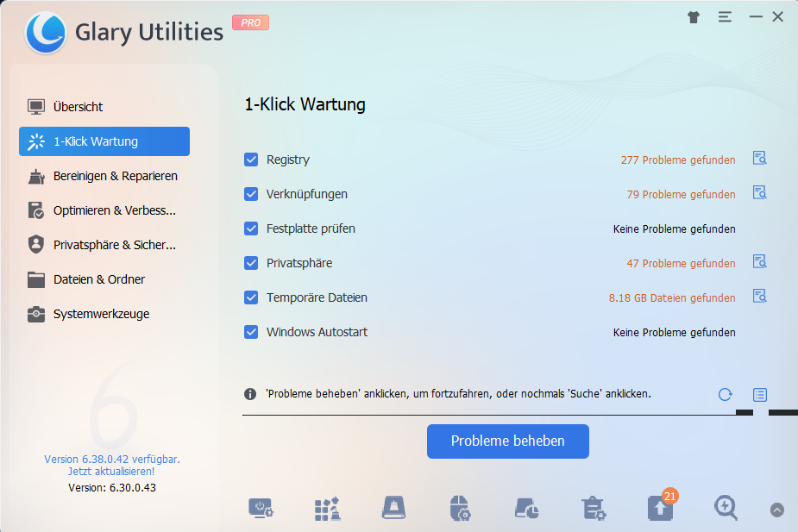Click the rescan refresh icon near the hint

pyautogui.click(x=725, y=394)
